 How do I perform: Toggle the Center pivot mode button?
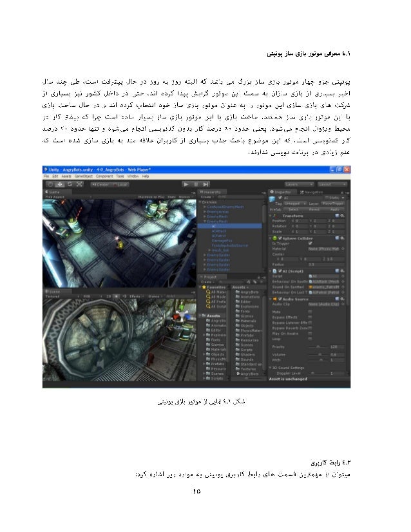(100, 185)
